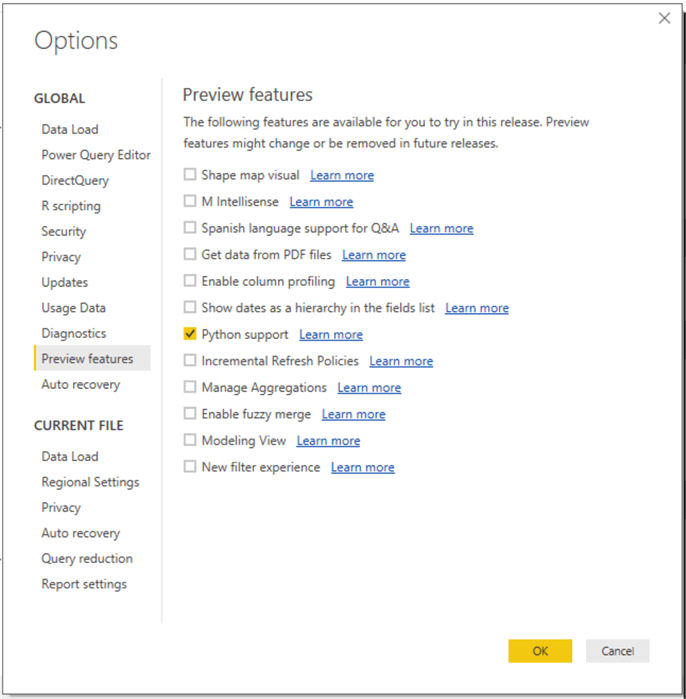Click the Cancel button
The image size is (686, 699).
[617, 651]
